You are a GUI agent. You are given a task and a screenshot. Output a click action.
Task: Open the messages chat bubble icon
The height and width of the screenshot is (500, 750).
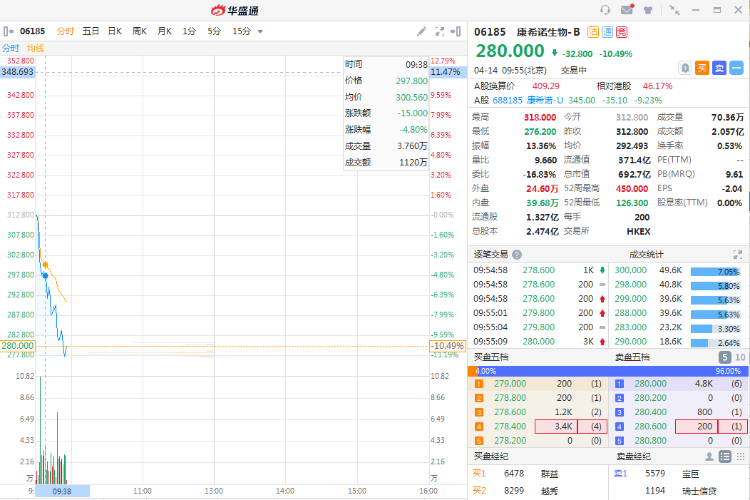(x=627, y=10)
